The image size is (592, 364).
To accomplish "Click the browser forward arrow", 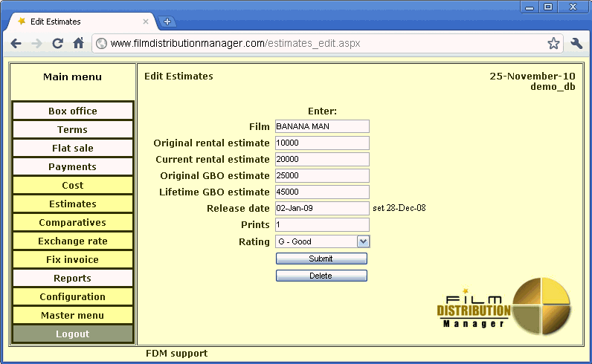I will pos(36,44).
